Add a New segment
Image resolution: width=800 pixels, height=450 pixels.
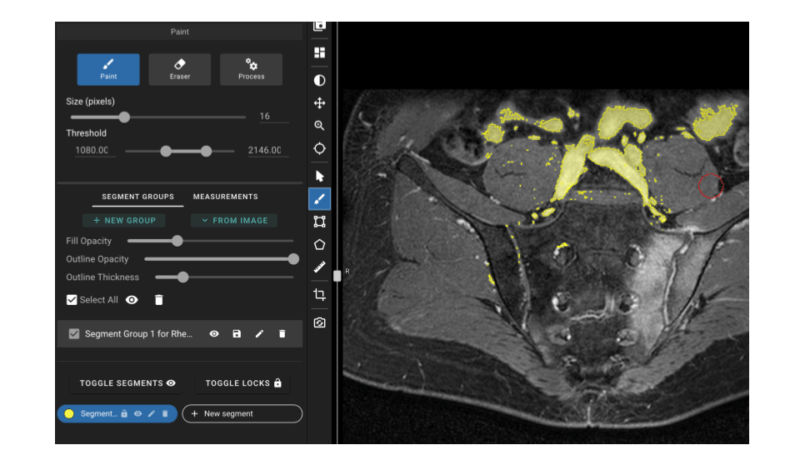(242, 414)
